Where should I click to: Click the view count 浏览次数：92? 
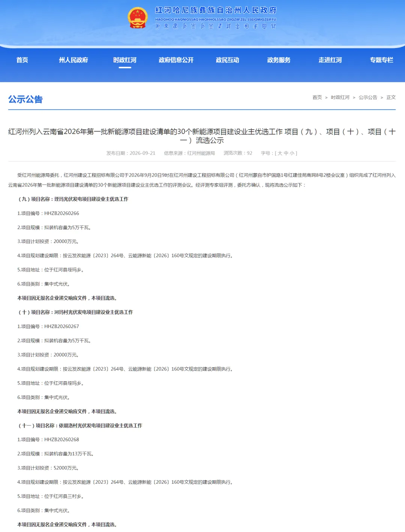click(x=238, y=153)
